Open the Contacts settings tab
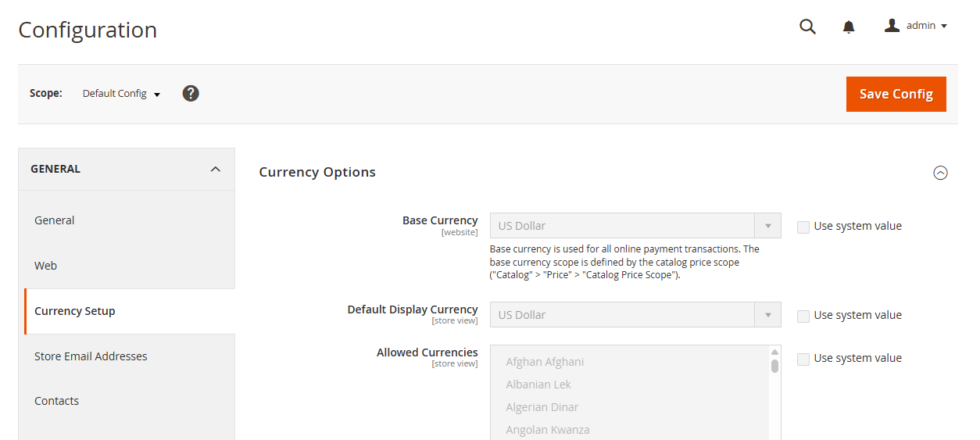Image resolution: width=980 pixels, height=440 pixels. tap(57, 401)
